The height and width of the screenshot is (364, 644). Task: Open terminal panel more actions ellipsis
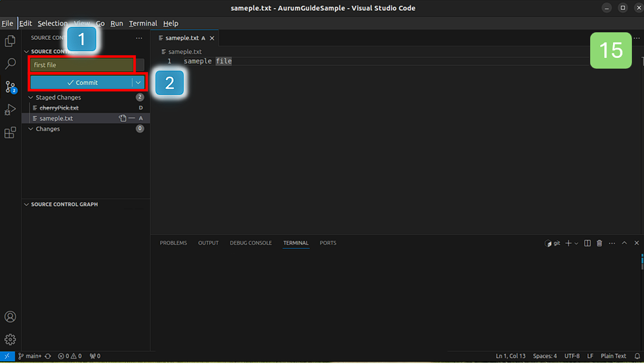(x=612, y=243)
